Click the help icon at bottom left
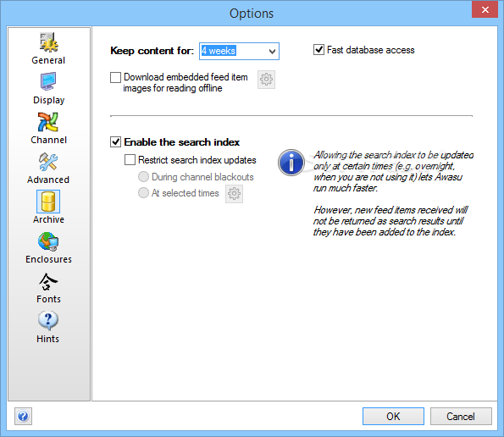Screen dimensions: 504x437 (x=23, y=416)
